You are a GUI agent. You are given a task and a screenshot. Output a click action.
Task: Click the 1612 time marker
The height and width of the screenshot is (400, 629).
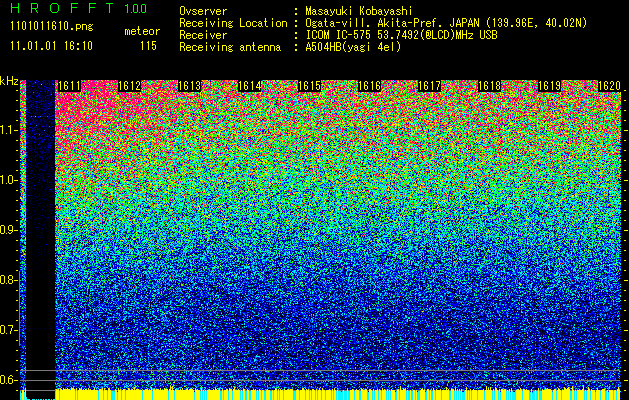tap(129, 86)
